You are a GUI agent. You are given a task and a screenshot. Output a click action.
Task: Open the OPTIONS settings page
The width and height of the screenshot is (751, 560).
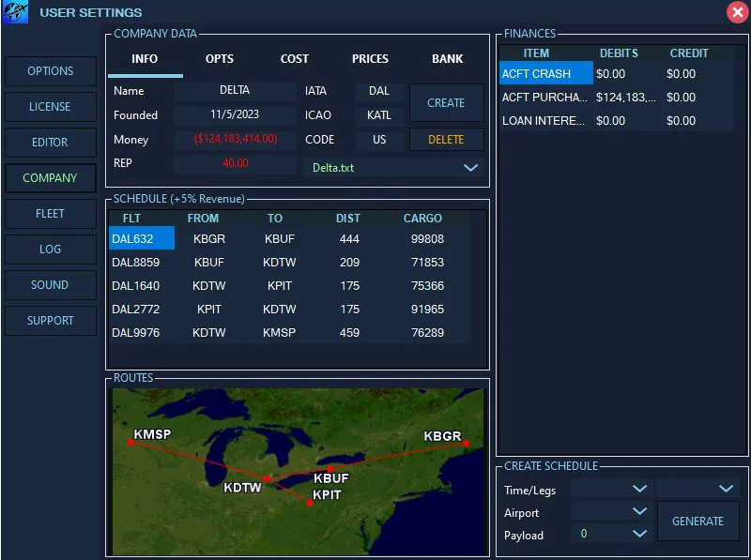[x=51, y=71]
